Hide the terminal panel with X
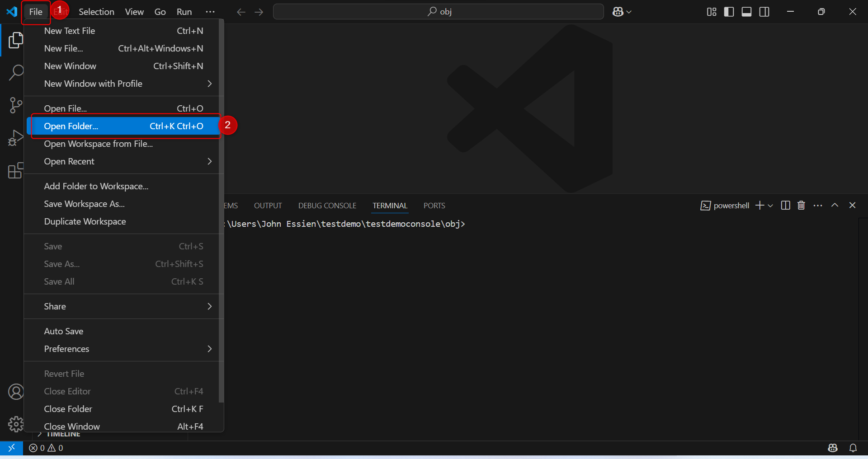The height and width of the screenshot is (459, 868). (x=853, y=205)
